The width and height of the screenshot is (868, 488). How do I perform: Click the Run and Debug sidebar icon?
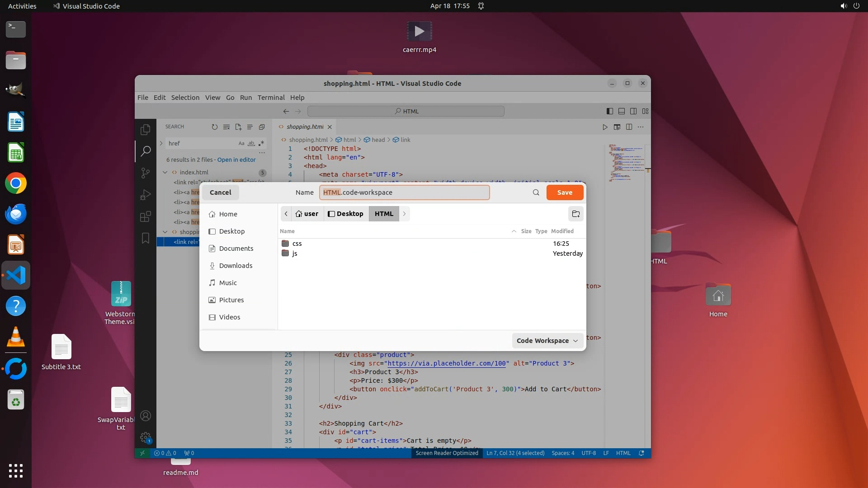coord(145,195)
